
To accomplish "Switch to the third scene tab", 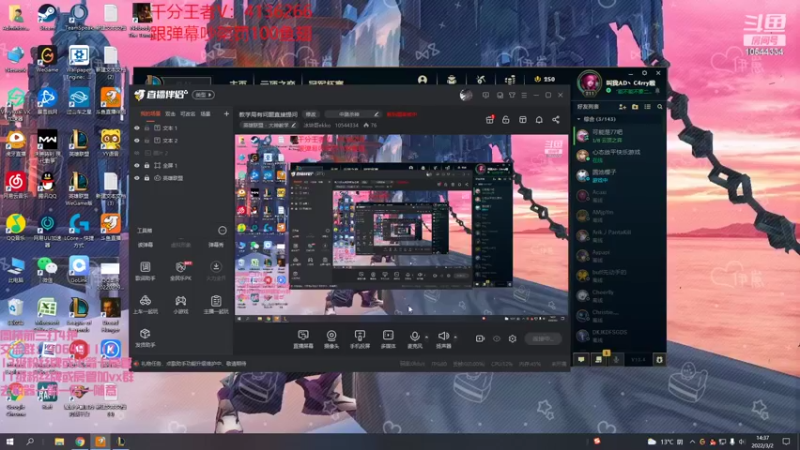I will [x=187, y=114].
